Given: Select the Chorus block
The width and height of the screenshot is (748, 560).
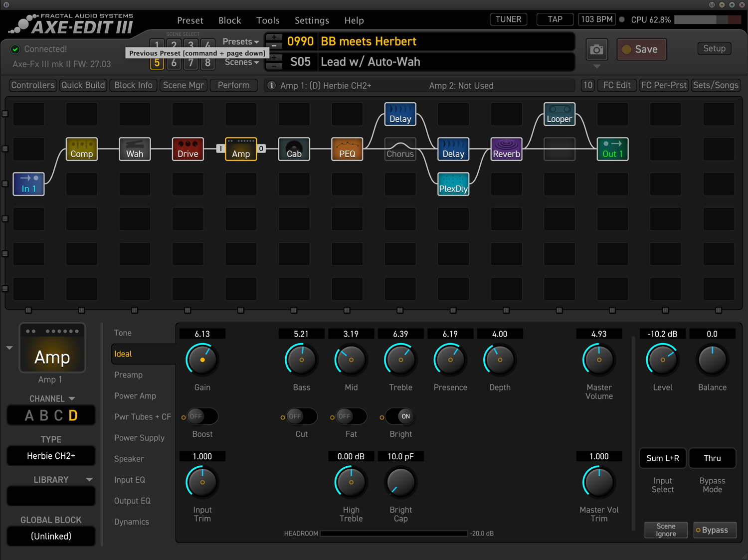Looking at the screenshot, I should pyautogui.click(x=400, y=149).
